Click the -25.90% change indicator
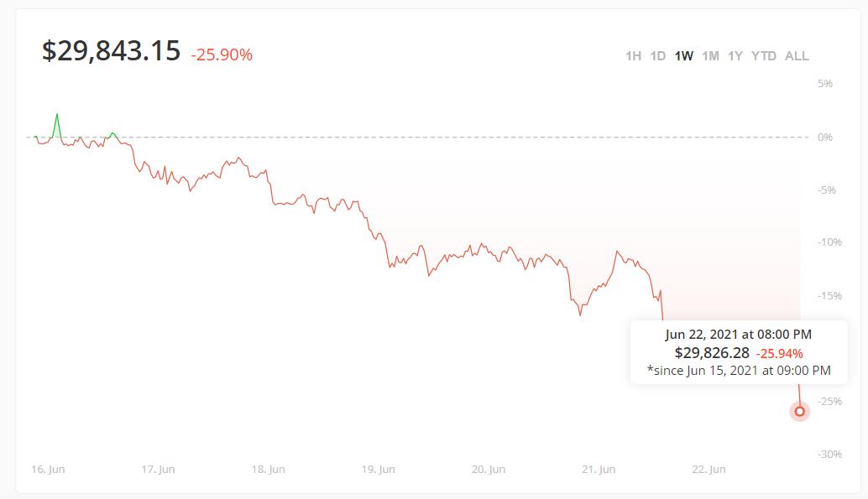 click(x=222, y=55)
